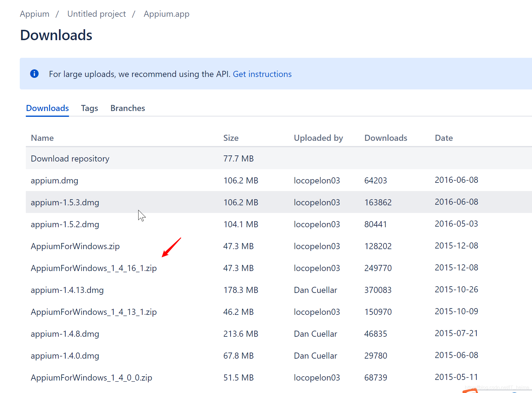Download appium.dmg file
The width and height of the screenshot is (532, 393).
[x=54, y=181]
